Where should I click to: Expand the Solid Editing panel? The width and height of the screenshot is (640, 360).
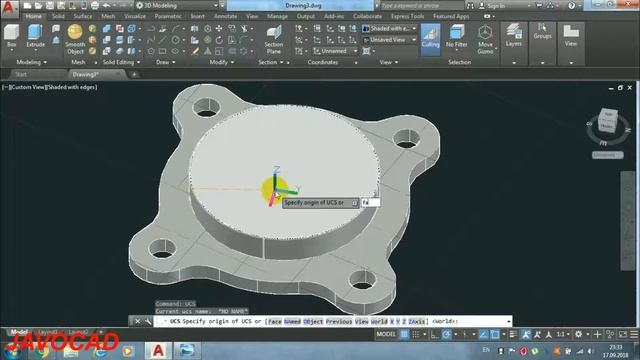122,62
